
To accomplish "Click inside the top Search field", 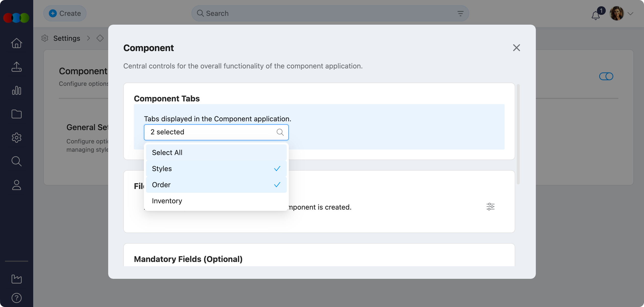I will (x=277, y=13).
